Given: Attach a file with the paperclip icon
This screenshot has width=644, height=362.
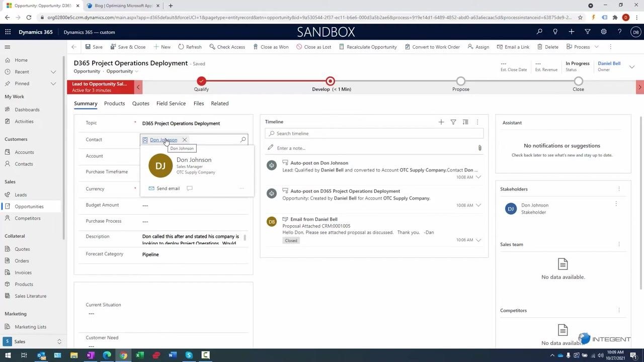Looking at the screenshot, I should click(479, 148).
